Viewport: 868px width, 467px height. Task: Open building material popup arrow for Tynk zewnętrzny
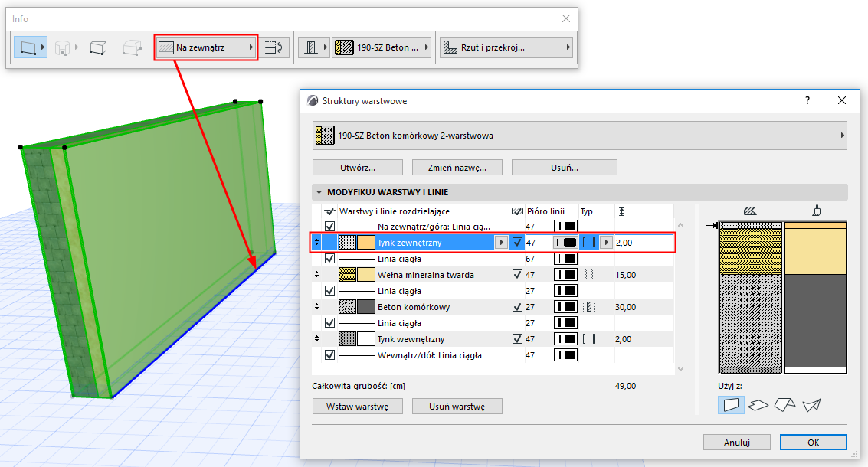501,243
